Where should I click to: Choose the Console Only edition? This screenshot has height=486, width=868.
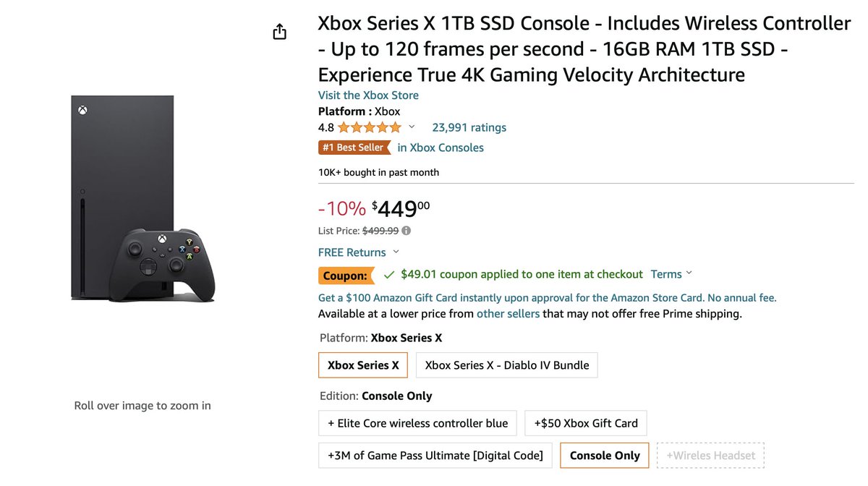(605, 456)
